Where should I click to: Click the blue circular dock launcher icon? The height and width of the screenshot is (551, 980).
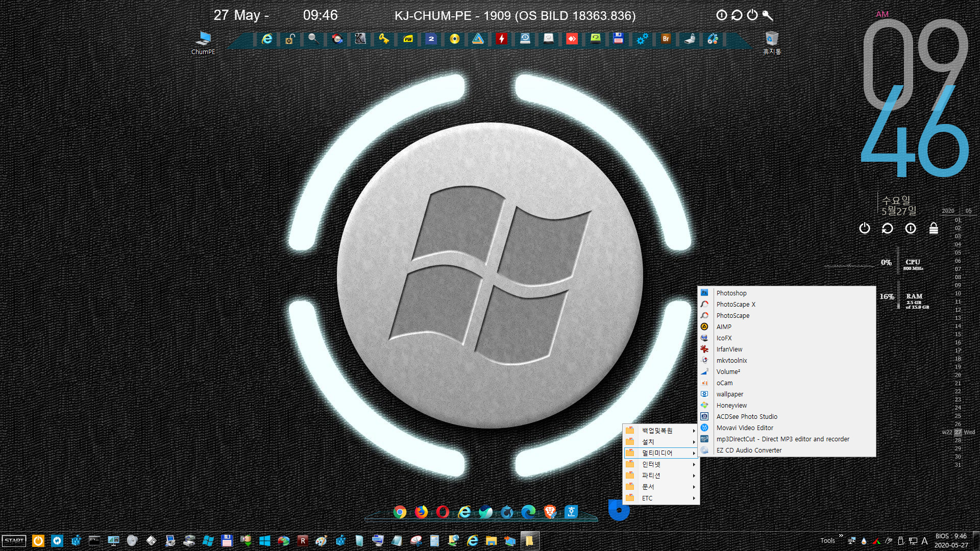619,510
